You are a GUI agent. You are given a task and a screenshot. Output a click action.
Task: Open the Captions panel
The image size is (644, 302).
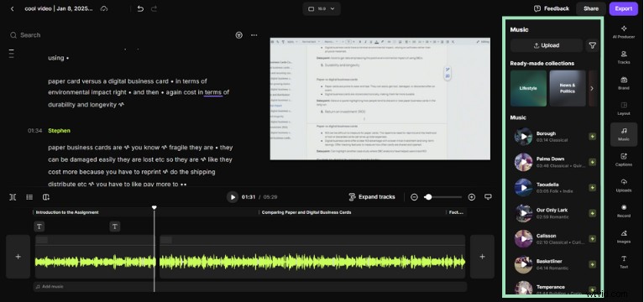624,159
